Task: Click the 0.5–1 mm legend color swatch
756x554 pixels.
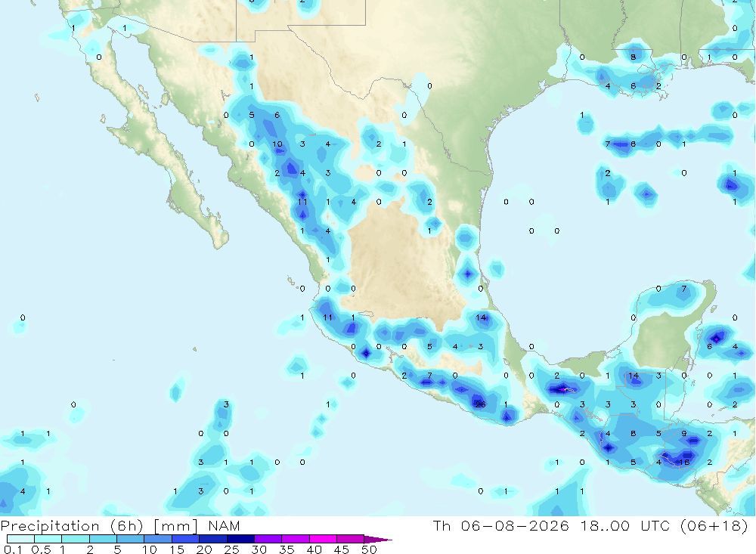Action: click(x=48, y=539)
